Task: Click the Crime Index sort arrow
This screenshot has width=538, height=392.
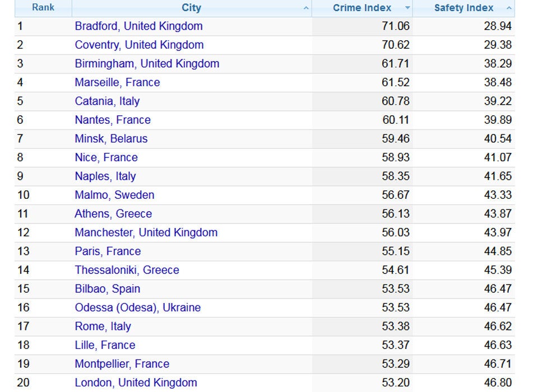Action: [x=407, y=8]
